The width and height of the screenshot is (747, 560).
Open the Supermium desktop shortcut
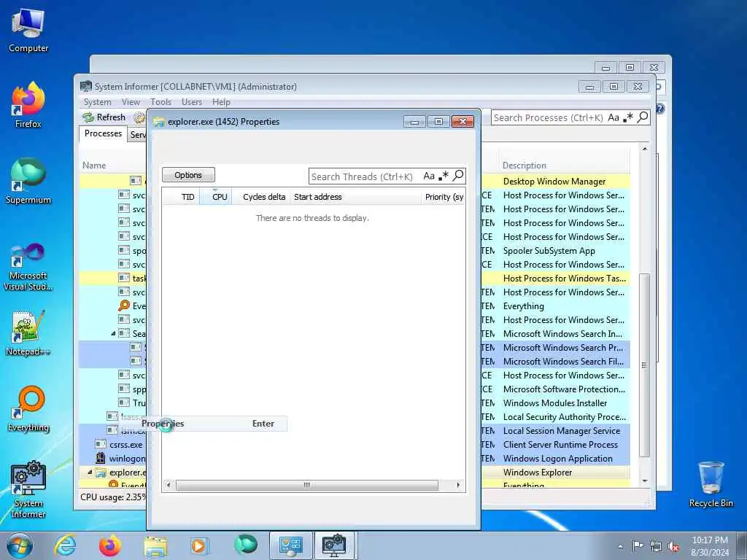(x=28, y=181)
